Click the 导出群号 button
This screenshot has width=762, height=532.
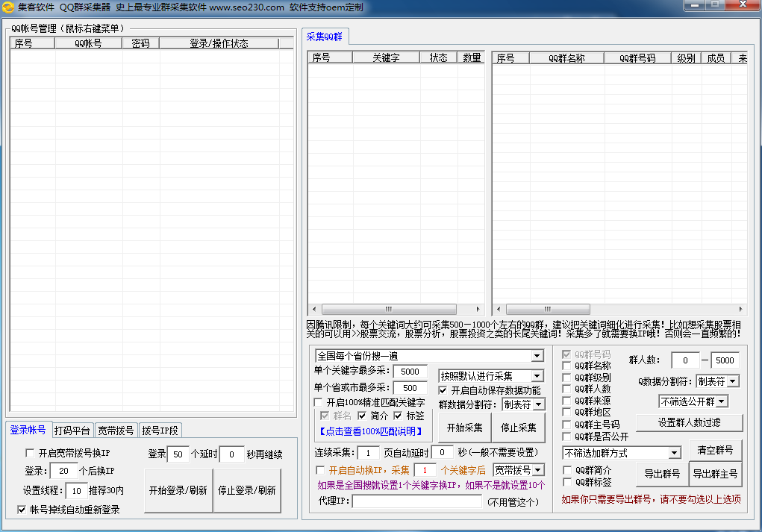pos(661,474)
